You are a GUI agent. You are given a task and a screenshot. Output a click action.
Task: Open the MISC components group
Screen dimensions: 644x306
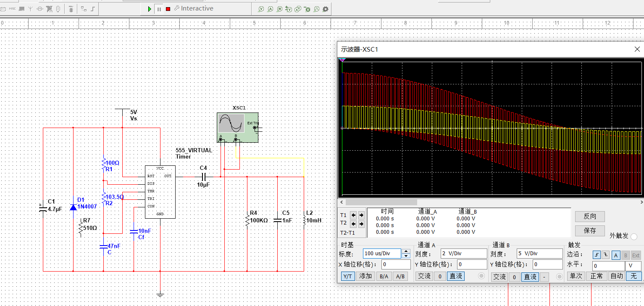tap(12, 9)
